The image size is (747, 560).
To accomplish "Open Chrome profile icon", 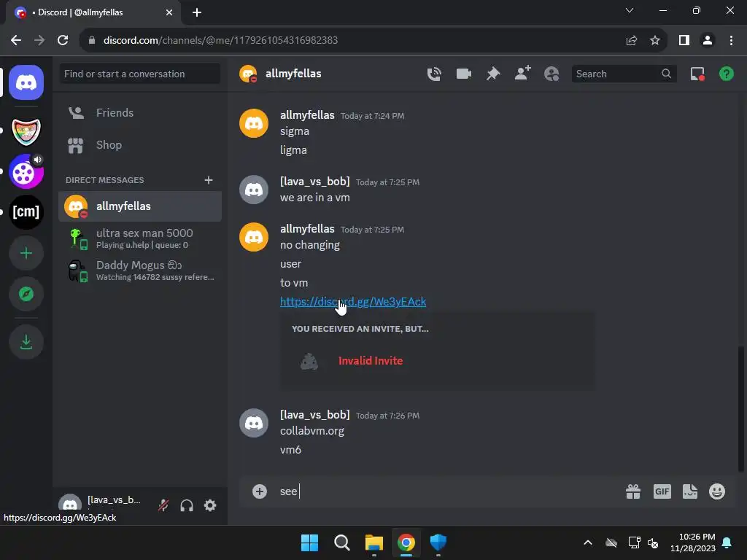I will coord(708,41).
